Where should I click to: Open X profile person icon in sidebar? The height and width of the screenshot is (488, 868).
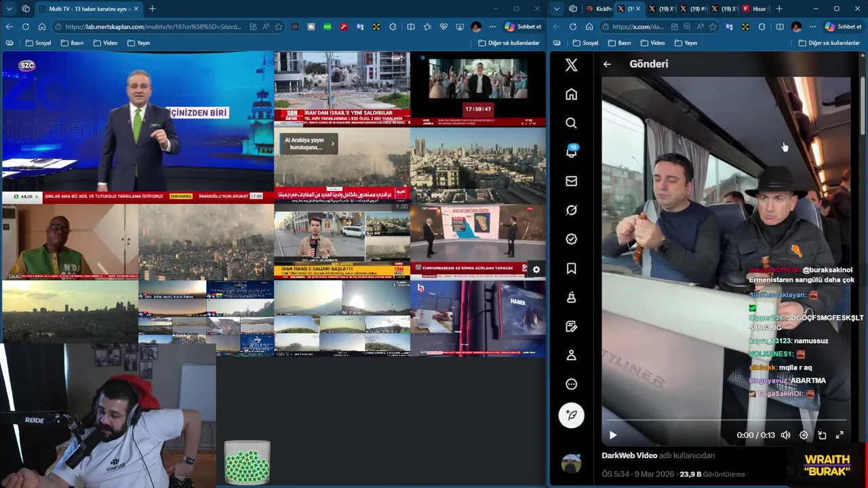click(571, 355)
